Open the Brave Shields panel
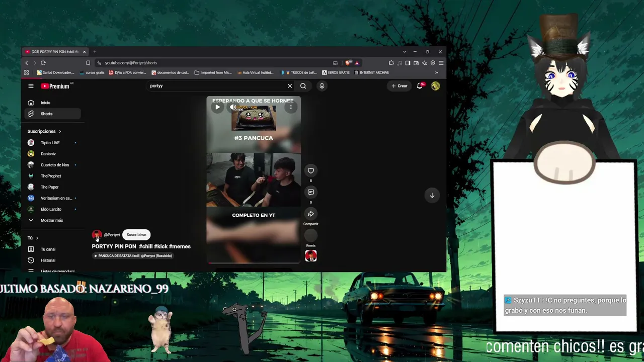This screenshot has height=362, width=644. coord(348,63)
